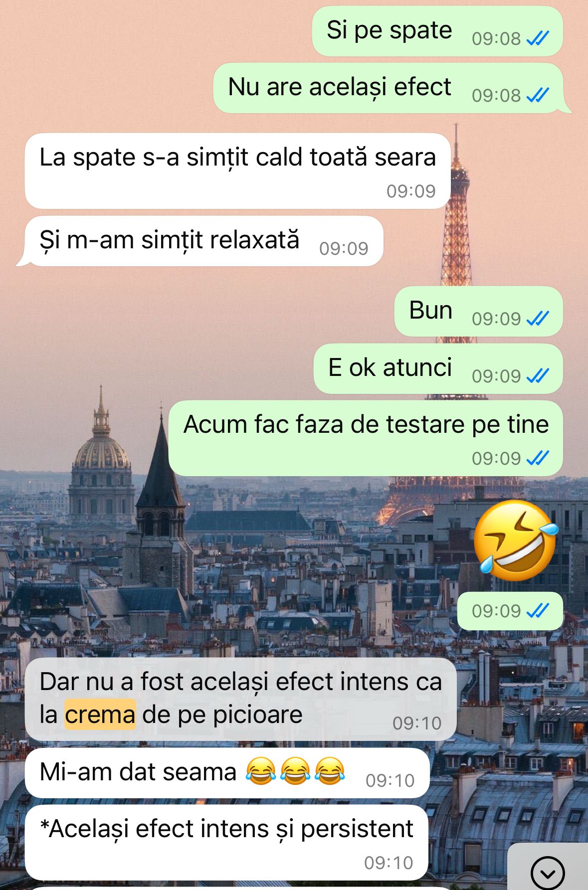Select the 'La spate s-a simțit cald toată seara' message
588x890 pixels.
(238, 171)
